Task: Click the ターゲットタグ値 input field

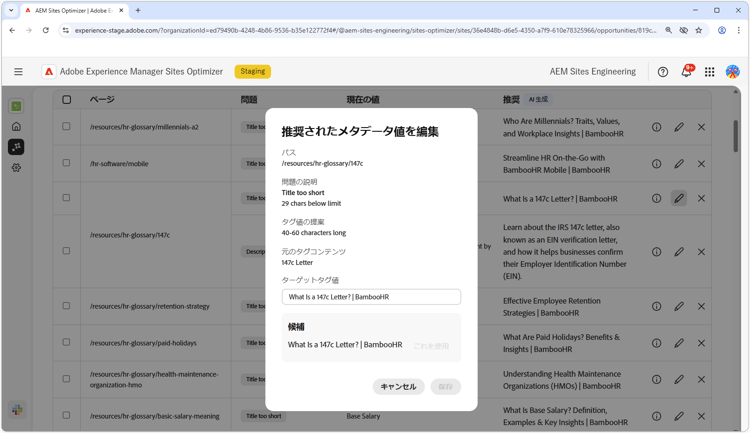Action: coord(371,297)
